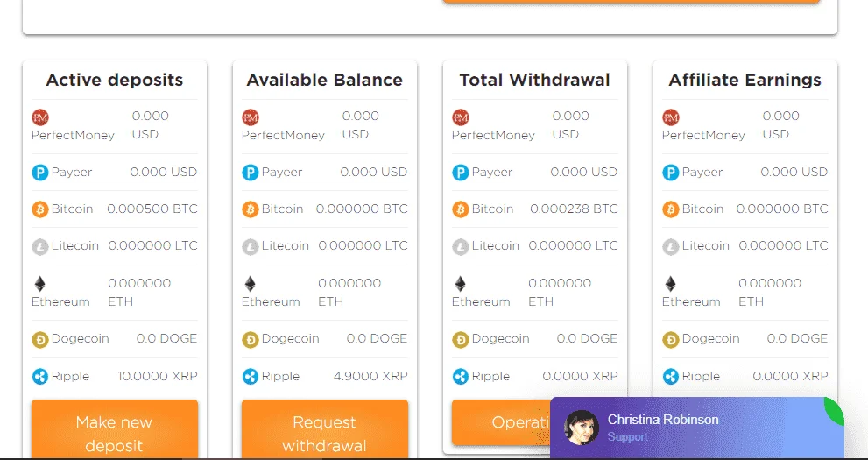Click the partially hidden Operations button
Screen dimensions: 868x460
pos(501,422)
